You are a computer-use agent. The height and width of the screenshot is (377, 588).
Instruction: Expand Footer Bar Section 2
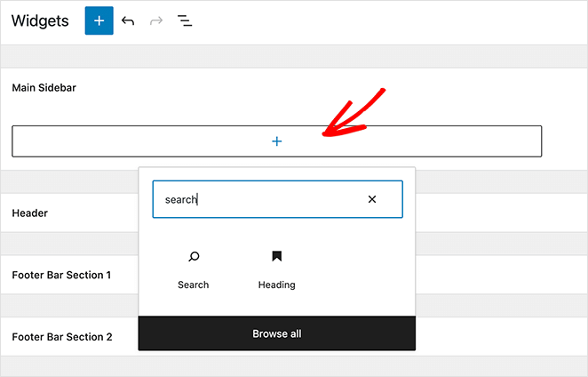coord(61,337)
